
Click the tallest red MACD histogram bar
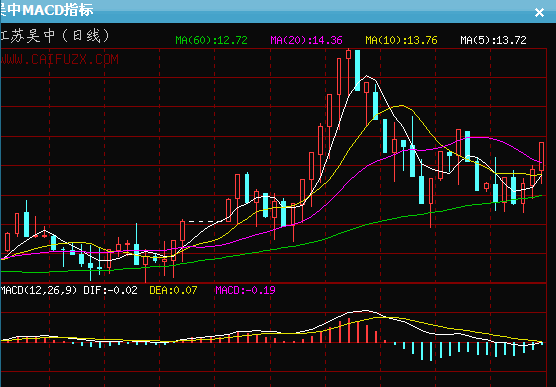pyautogui.click(x=349, y=330)
